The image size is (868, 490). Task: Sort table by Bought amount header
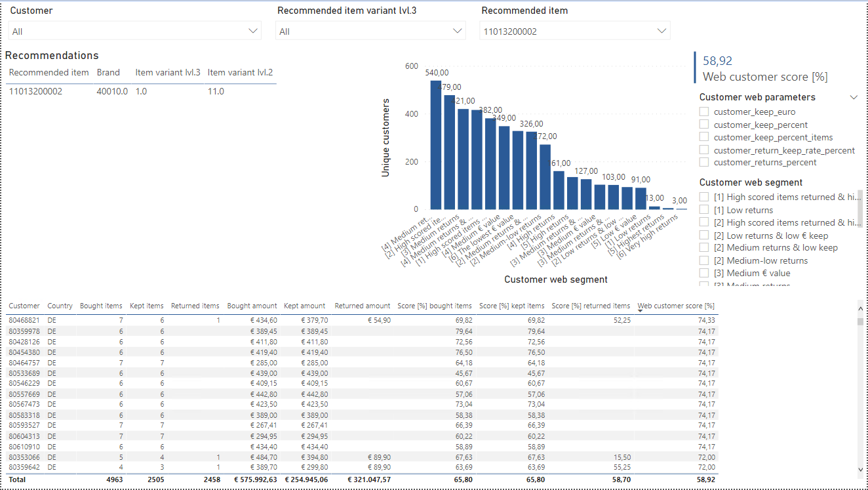point(252,306)
